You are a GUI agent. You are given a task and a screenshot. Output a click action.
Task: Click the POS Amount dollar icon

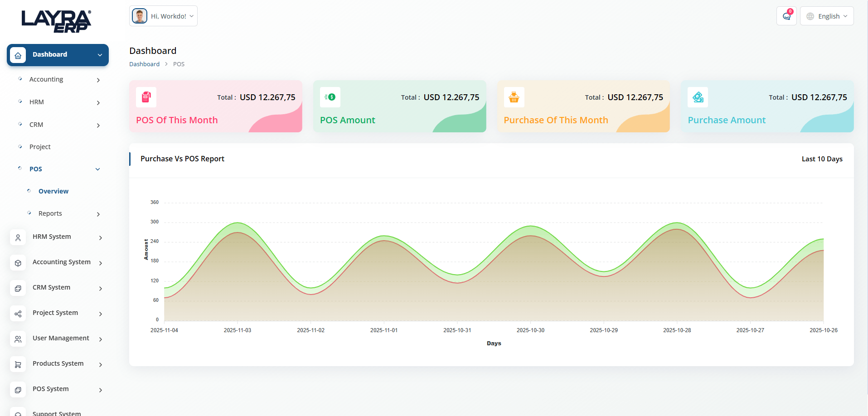click(330, 97)
